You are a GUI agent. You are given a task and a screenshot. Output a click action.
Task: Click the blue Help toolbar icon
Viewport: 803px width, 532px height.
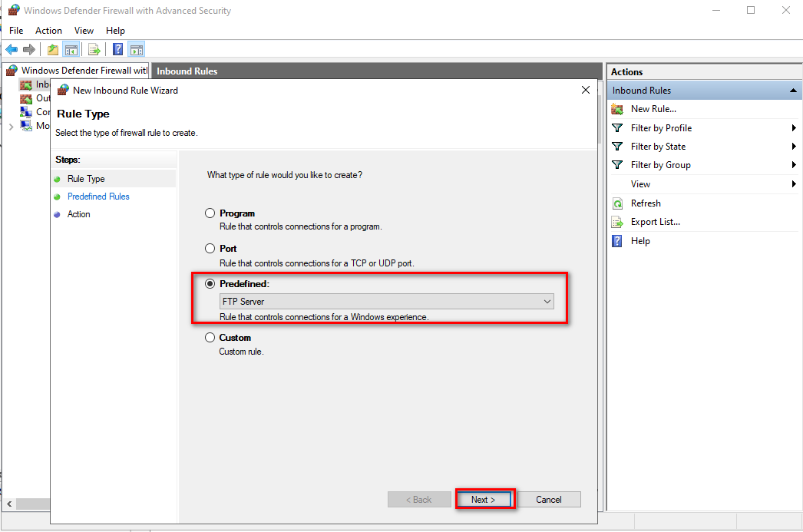(118, 50)
